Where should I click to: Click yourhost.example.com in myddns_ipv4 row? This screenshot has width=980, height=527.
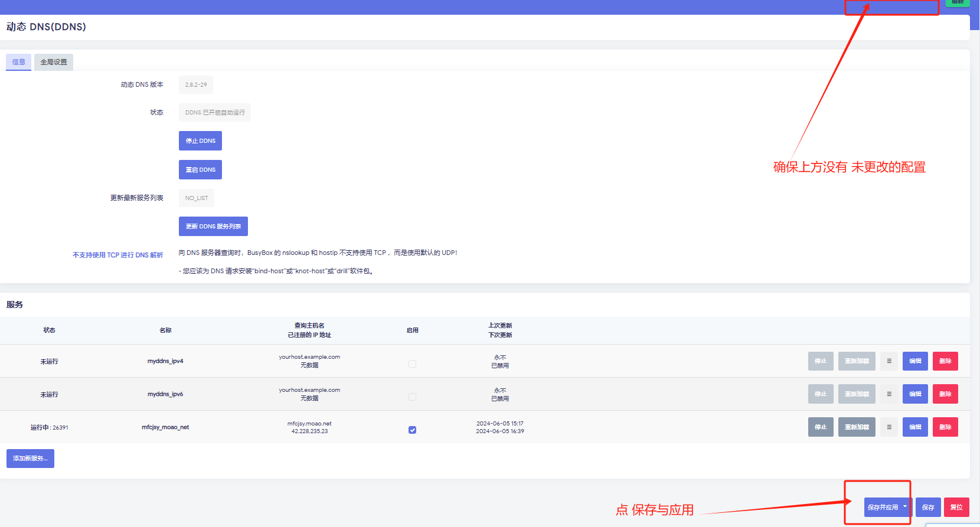[x=309, y=357]
